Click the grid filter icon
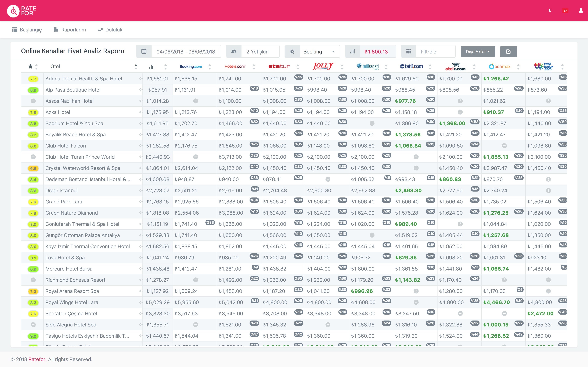Viewport: 588px width, 367px height. coord(408,51)
